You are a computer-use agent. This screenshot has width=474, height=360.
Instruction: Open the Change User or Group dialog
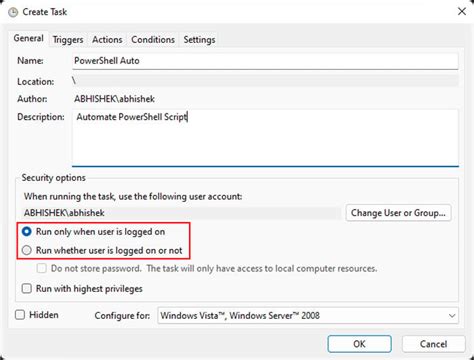398,213
